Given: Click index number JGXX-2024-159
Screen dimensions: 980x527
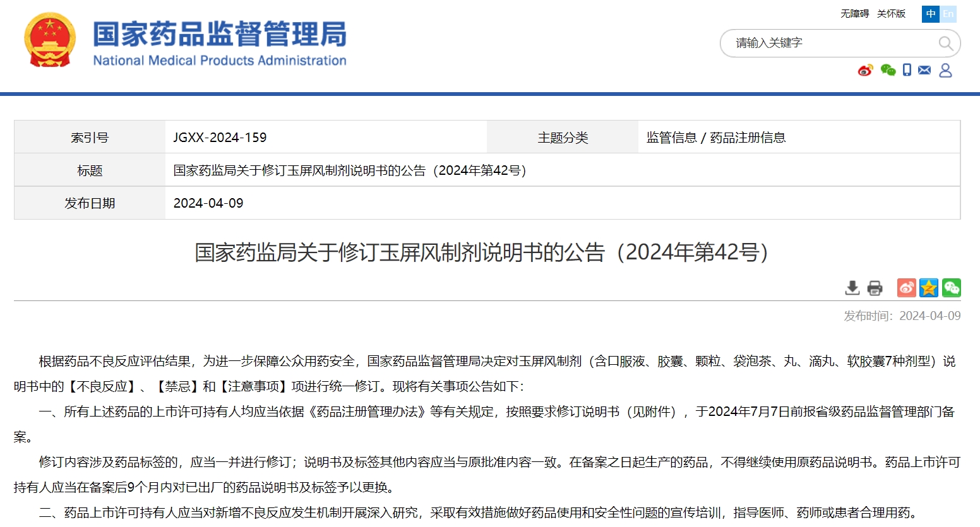Looking at the screenshot, I should (220, 138).
